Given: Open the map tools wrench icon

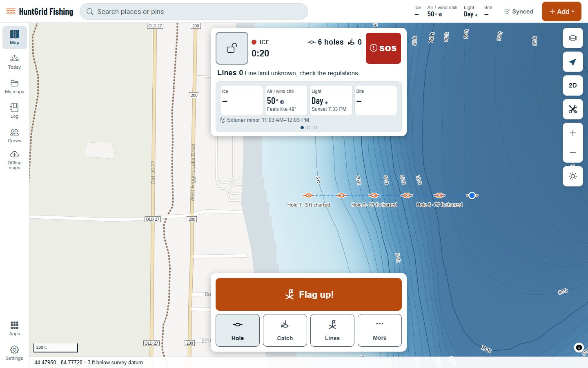Looking at the screenshot, I should (572, 109).
